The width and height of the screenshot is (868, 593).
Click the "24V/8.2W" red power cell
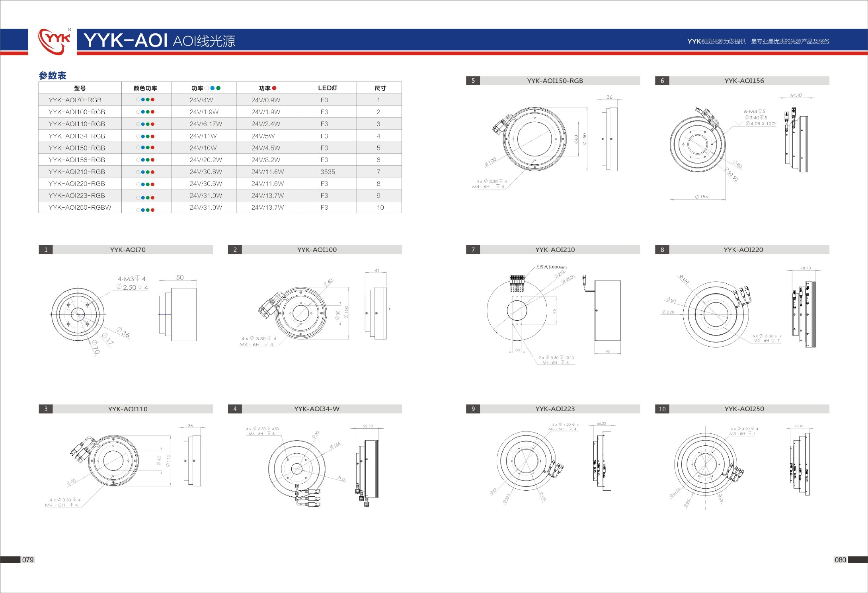tap(266, 160)
